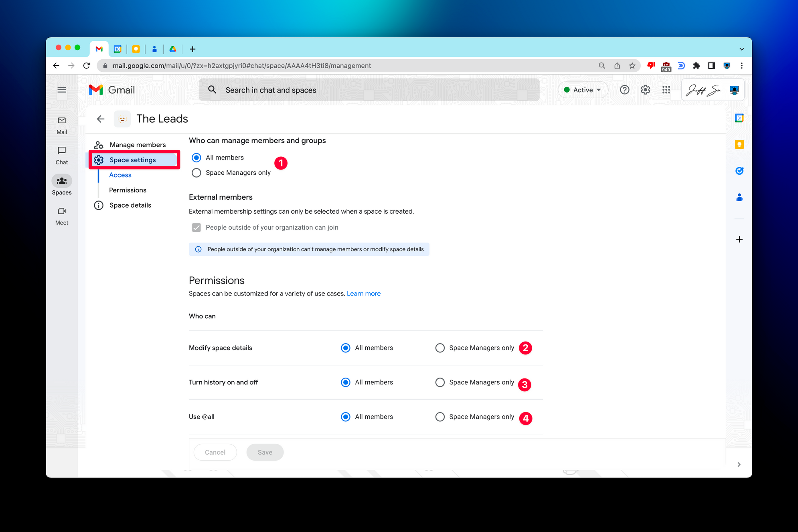Image resolution: width=798 pixels, height=532 pixels.
Task: Click the Cancel button
Action: 215,452
